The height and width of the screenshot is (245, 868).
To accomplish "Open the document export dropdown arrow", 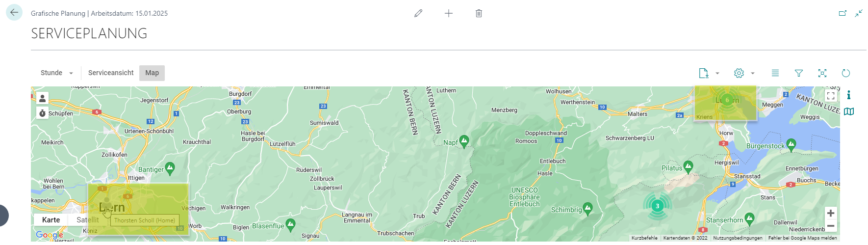I will (x=717, y=73).
